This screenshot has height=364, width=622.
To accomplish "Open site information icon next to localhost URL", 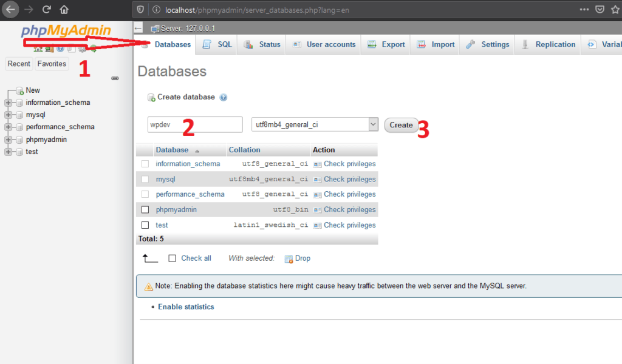I will (156, 10).
